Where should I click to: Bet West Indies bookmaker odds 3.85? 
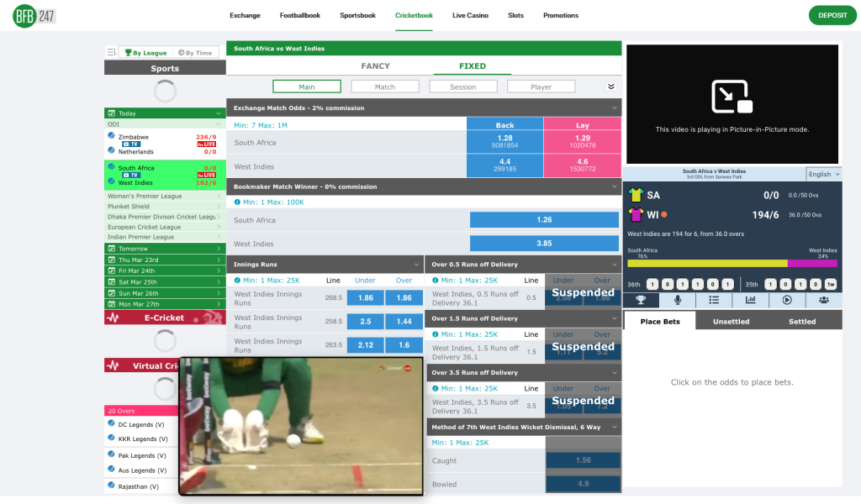pos(544,244)
